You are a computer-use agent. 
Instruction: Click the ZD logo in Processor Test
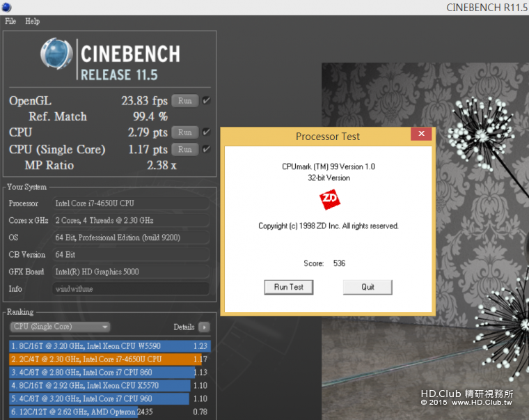pyautogui.click(x=330, y=199)
